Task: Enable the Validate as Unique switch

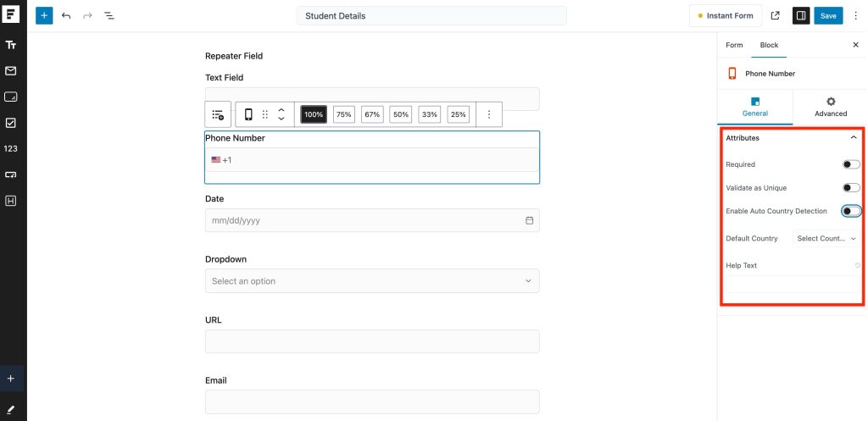Action: [x=851, y=188]
